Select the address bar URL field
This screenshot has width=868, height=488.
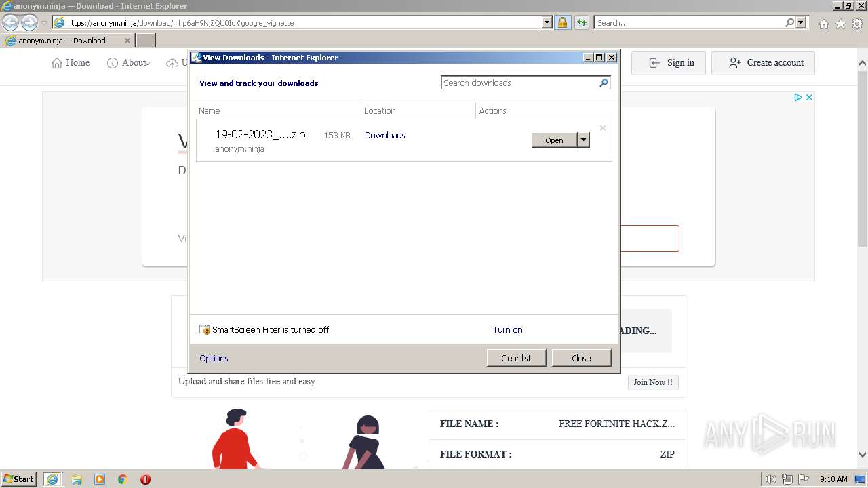pos(297,23)
